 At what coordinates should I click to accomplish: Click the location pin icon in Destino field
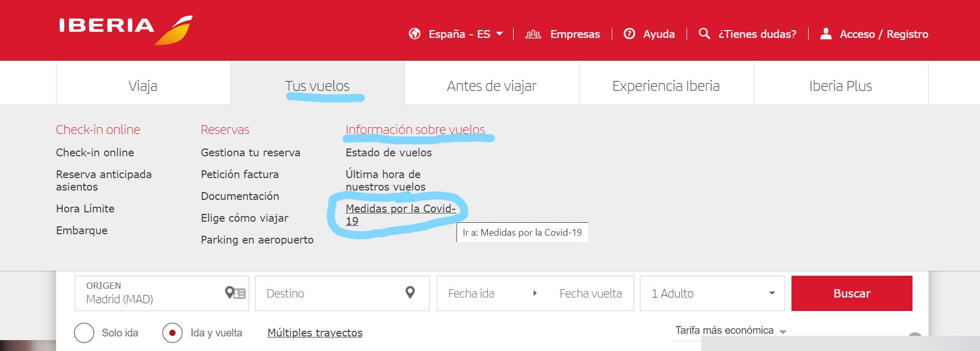pyautogui.click(x=410, y=293)
